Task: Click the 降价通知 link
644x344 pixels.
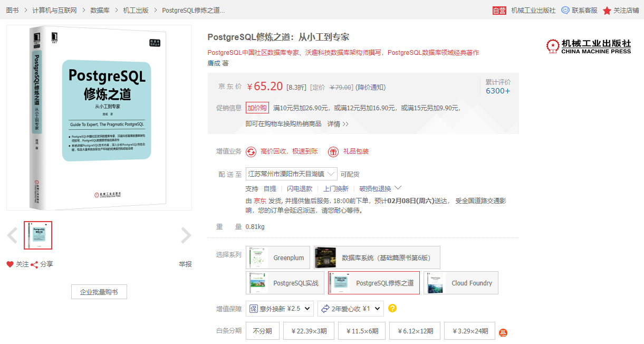Action: (x=371, y=88)
